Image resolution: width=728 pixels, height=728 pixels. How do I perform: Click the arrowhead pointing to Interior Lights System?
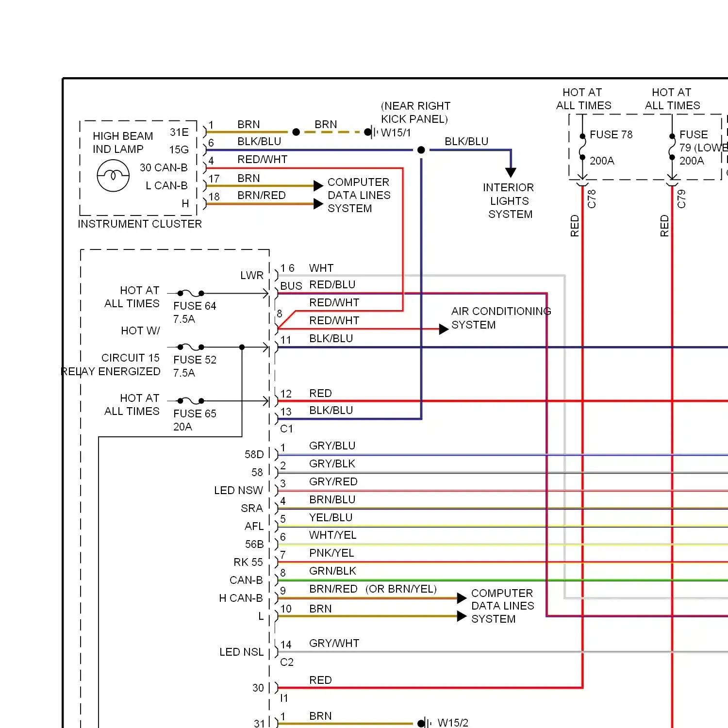[x=511, y=172]
